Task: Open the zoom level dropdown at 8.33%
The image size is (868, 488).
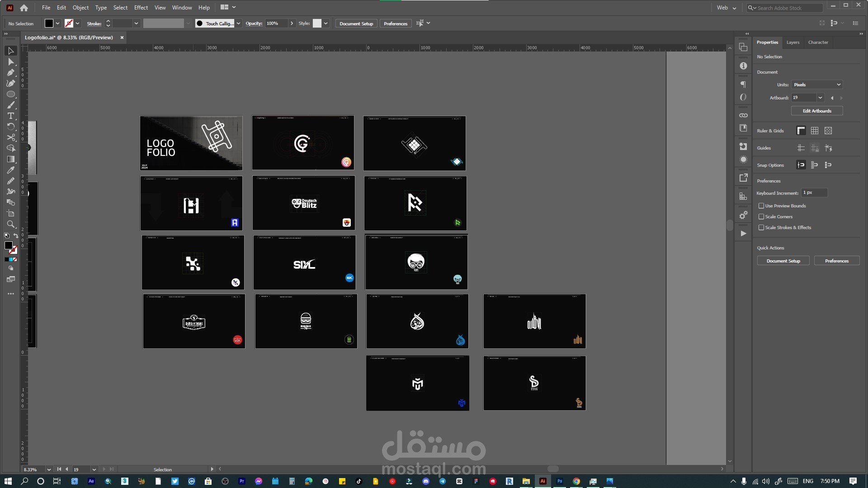Action: click(x=48, y=469)
